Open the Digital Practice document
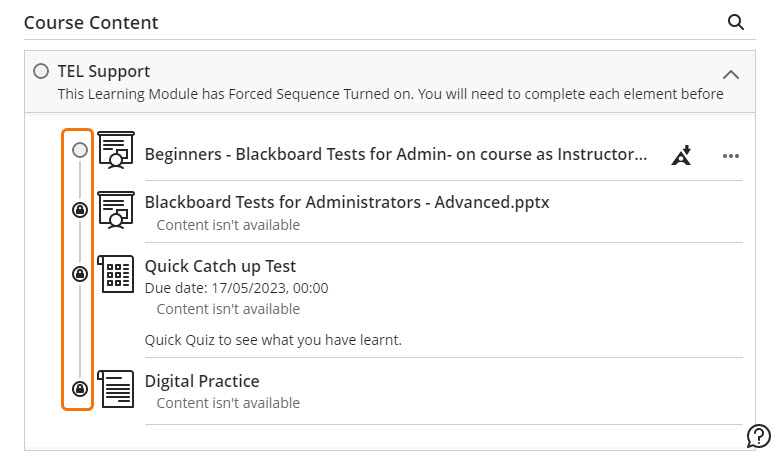 pyautogui.click(x=202, y=381)
